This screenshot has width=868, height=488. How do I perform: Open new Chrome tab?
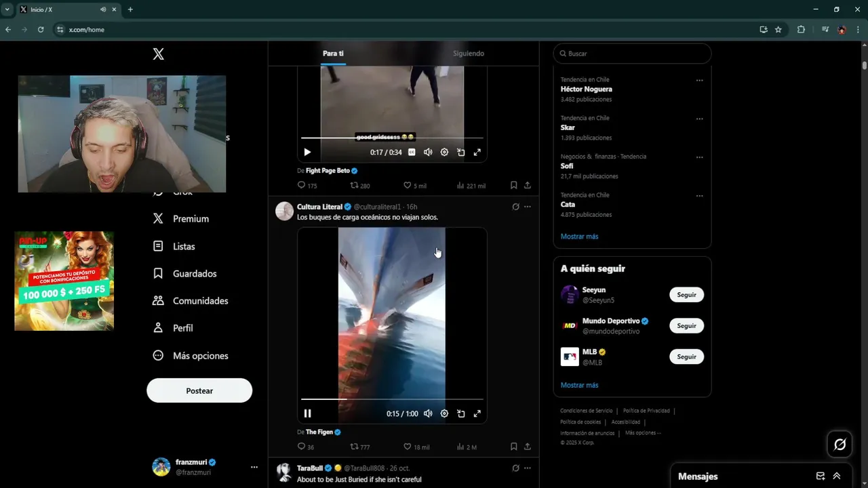pos(130,9)
